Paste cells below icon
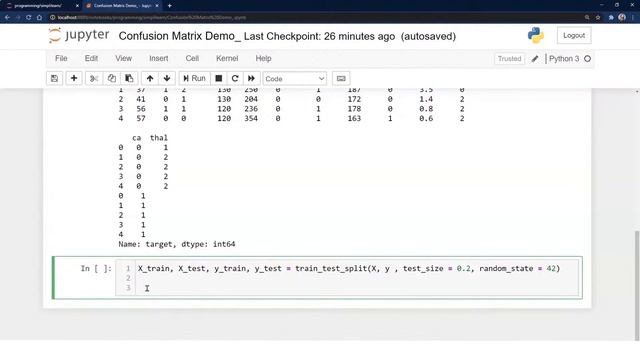Viewport: 640px width, 360px height. tap(129, 78)
